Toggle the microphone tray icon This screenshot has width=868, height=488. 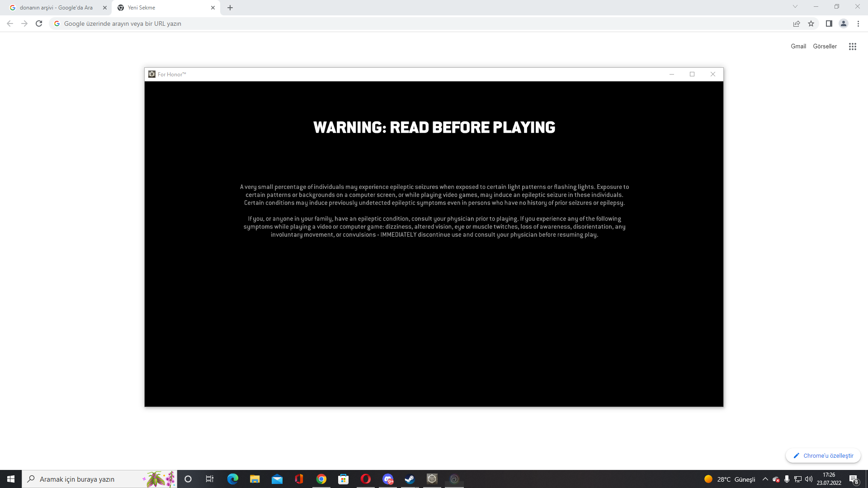787,479
